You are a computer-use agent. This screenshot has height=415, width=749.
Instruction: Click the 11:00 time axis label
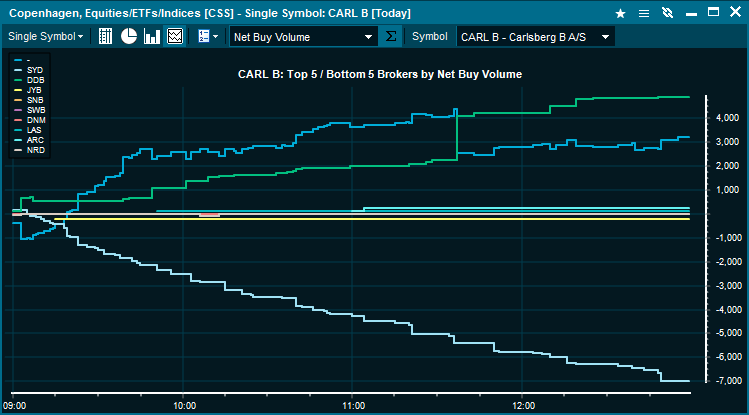coord(353,406)
